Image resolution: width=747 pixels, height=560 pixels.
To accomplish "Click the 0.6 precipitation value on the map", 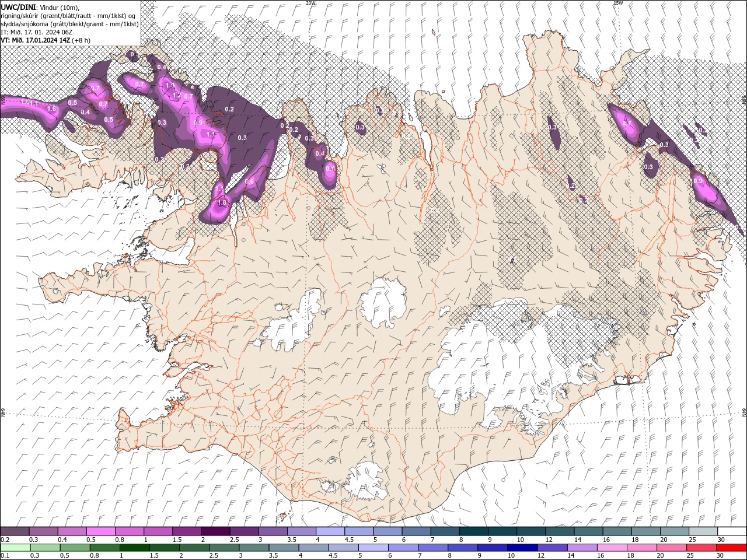I will (x=249, y=181).
